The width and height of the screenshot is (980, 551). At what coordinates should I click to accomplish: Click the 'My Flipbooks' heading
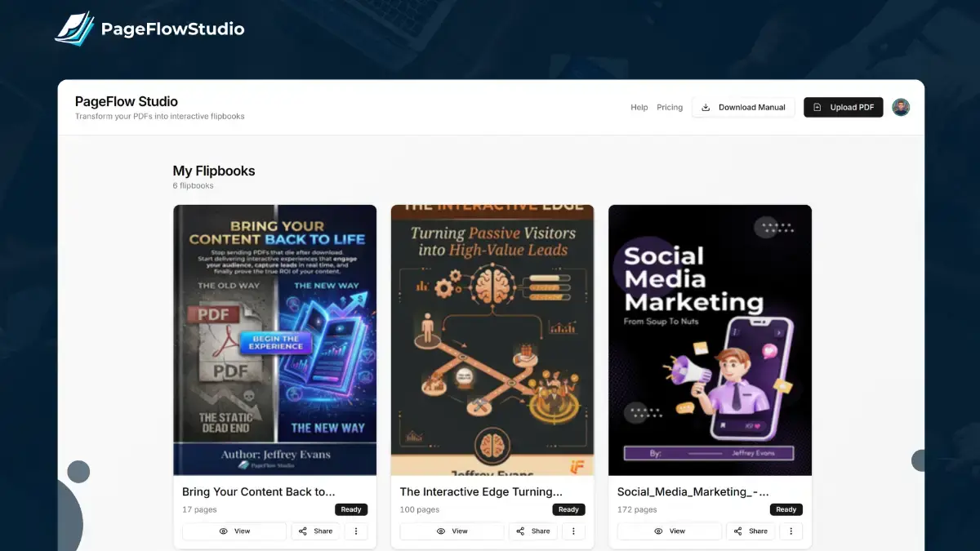214,171
